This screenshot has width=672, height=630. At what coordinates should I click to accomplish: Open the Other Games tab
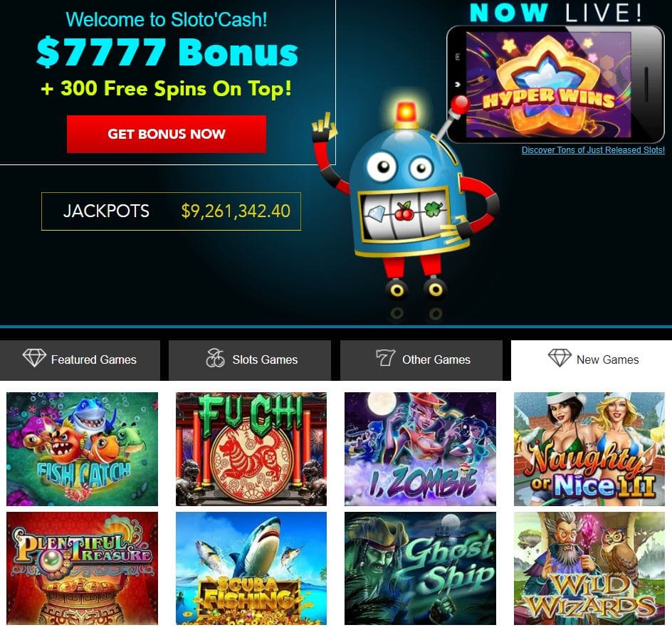[x=421, y=360]
